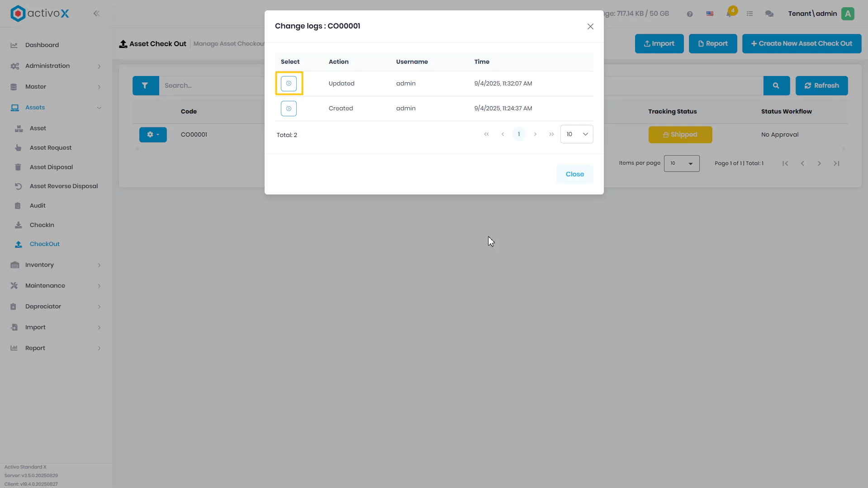Click the Status Workflow column header
The image size is (868, 488).
pos(786,112)
